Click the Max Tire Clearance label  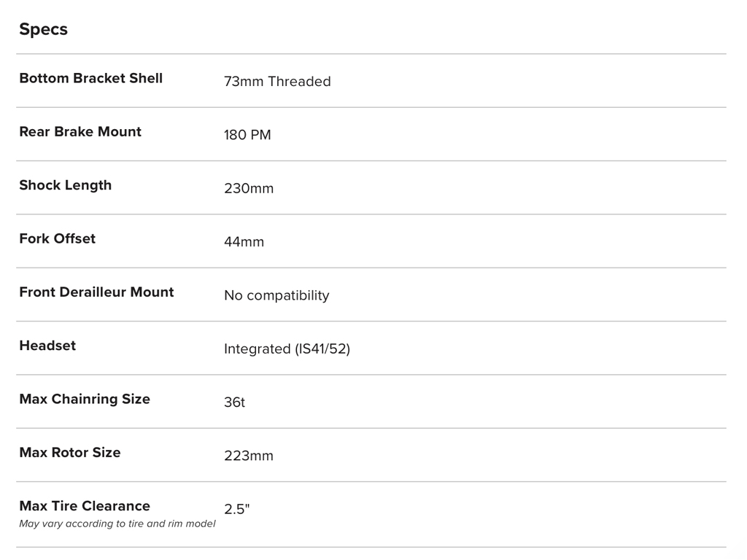point(85,506)
